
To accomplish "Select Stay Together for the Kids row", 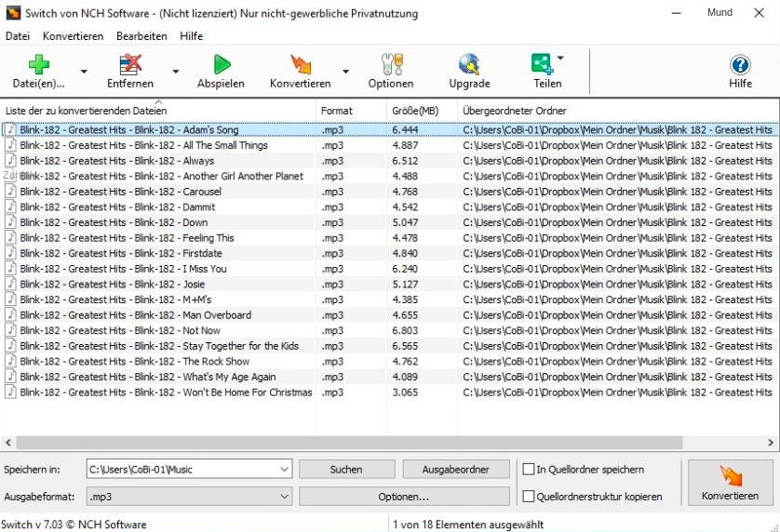I will (389, 345).
